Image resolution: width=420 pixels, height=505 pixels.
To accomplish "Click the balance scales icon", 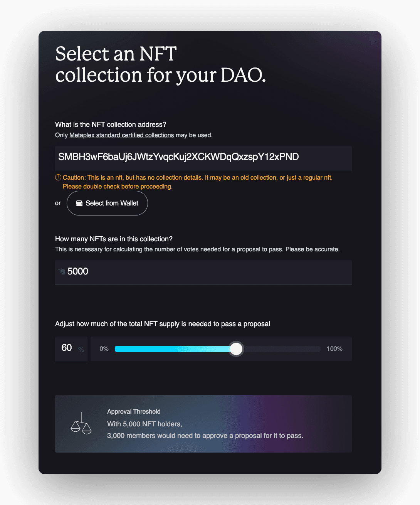I will [81, 423].
